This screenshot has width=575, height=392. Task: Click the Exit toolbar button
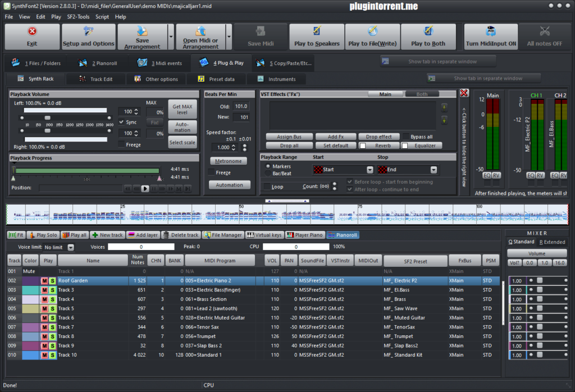(32, 37)
